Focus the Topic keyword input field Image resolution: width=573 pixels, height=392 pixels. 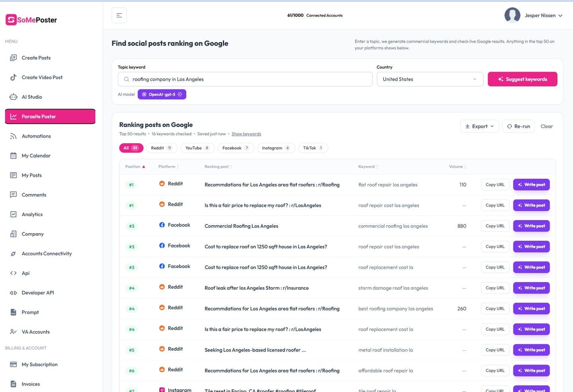(245, 79)
